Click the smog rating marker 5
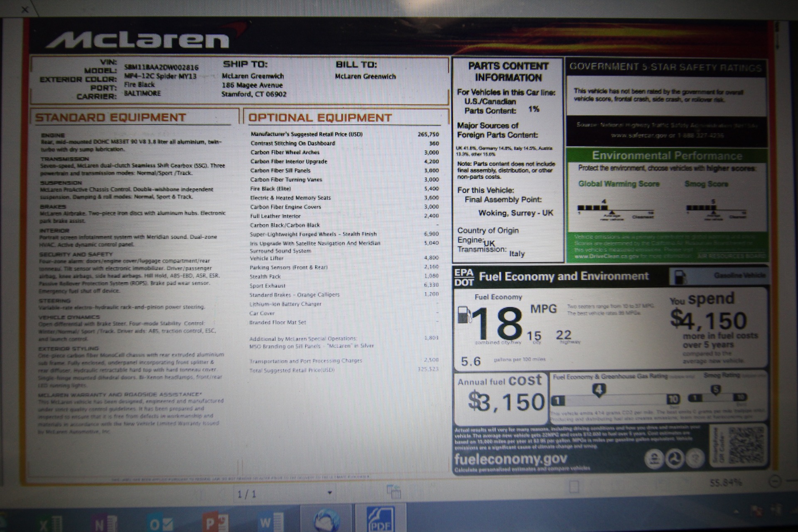The width and height of the screenshot is (798, 532). [x=715, y=389]
